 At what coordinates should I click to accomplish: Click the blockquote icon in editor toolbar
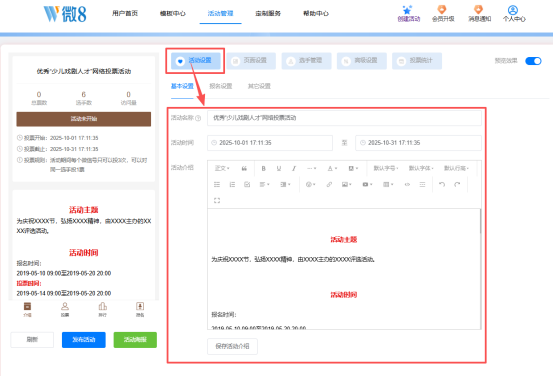[x=244, y=169]
